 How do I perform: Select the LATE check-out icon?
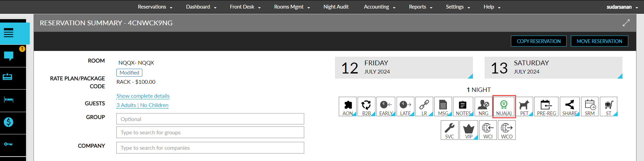pos(405,107)
